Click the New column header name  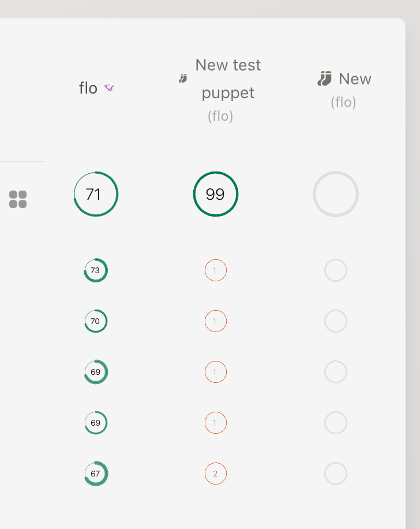355,79
